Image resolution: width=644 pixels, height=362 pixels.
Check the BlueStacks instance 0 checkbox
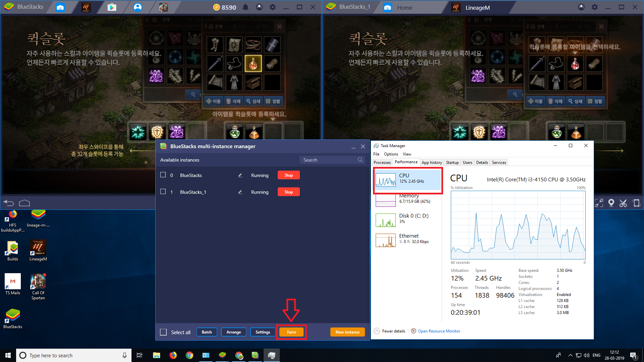tap(163, 175)
